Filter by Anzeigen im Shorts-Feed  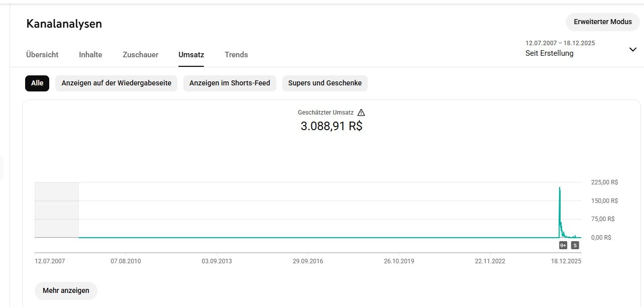point(230,83)
